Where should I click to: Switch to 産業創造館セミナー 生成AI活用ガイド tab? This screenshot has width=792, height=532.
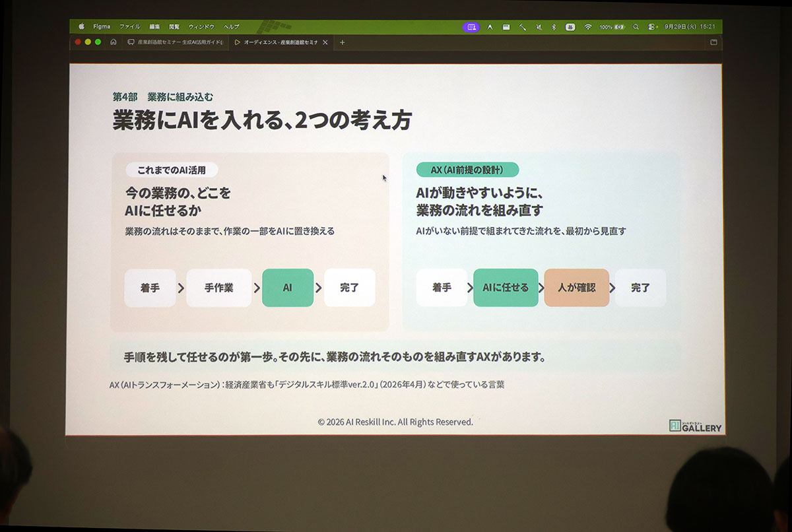[175, 42]
